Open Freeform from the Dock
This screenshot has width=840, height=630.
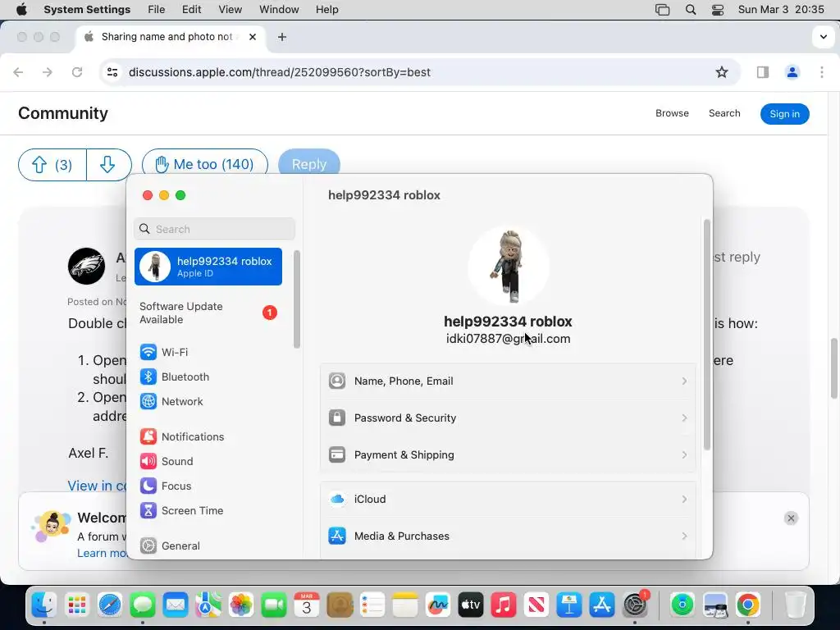tap(438, 605)
